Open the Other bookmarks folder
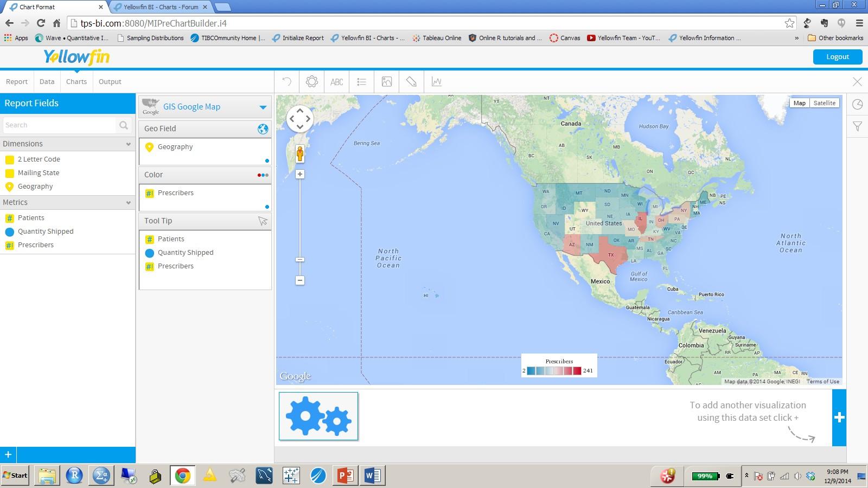This screenshot has width=868, height=488. (835, 38)
